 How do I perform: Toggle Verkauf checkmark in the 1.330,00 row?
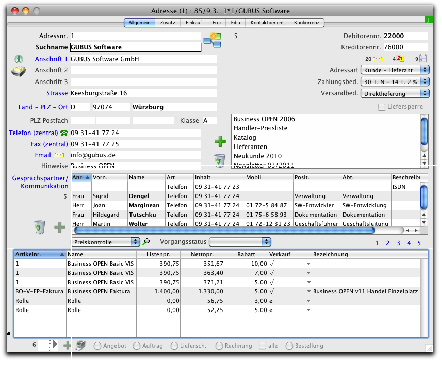point(272,291)
